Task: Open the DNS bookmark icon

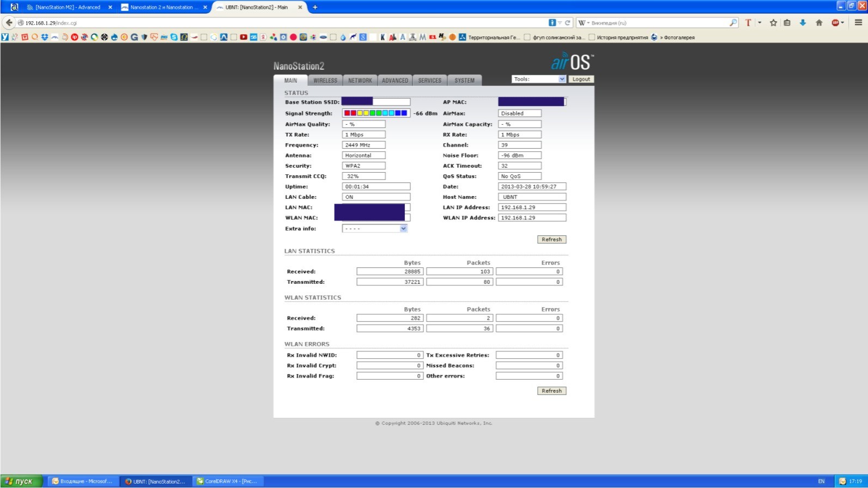Action: point(164,37)
